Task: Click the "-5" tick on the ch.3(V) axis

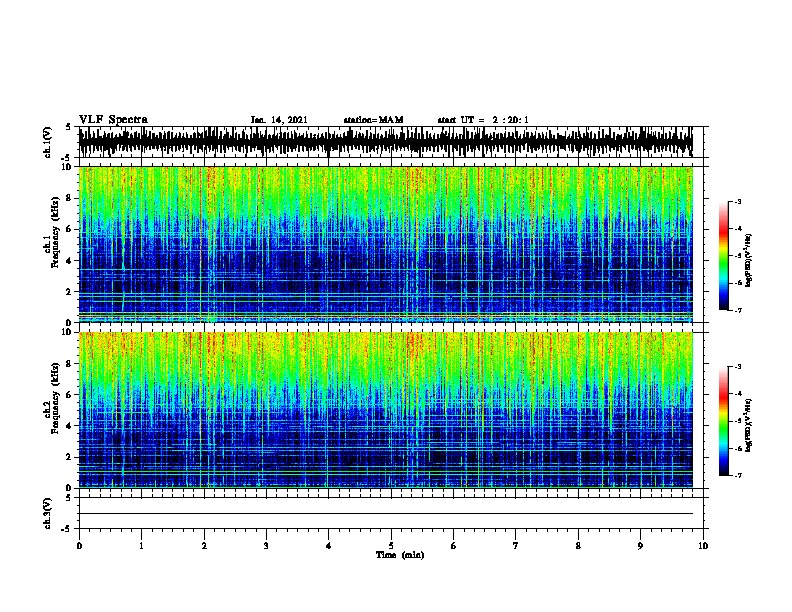Action: (66, 529)
